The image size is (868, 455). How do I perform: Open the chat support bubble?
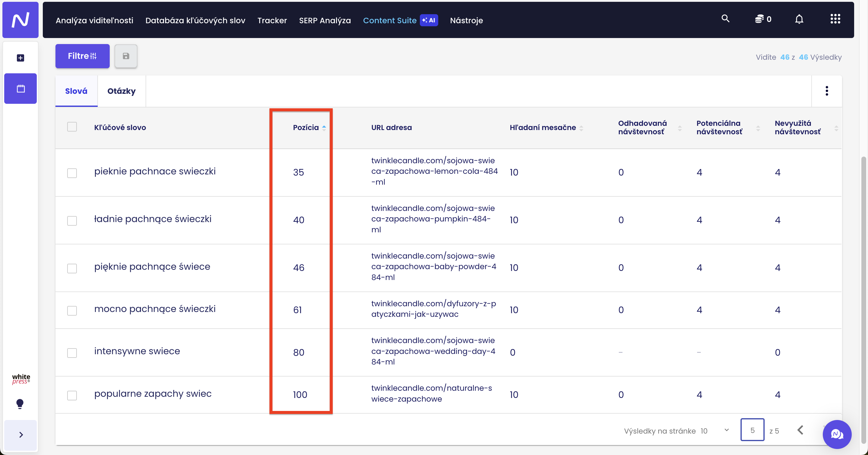coord(837,434)
